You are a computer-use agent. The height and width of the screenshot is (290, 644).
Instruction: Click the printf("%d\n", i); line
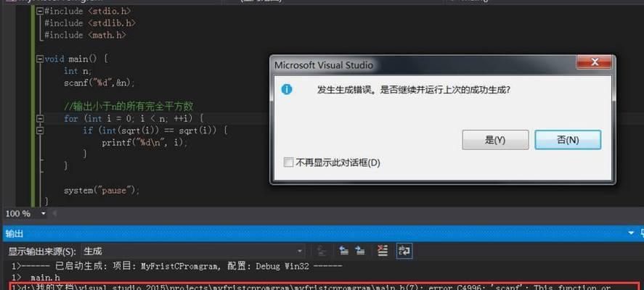click(144, 143)
